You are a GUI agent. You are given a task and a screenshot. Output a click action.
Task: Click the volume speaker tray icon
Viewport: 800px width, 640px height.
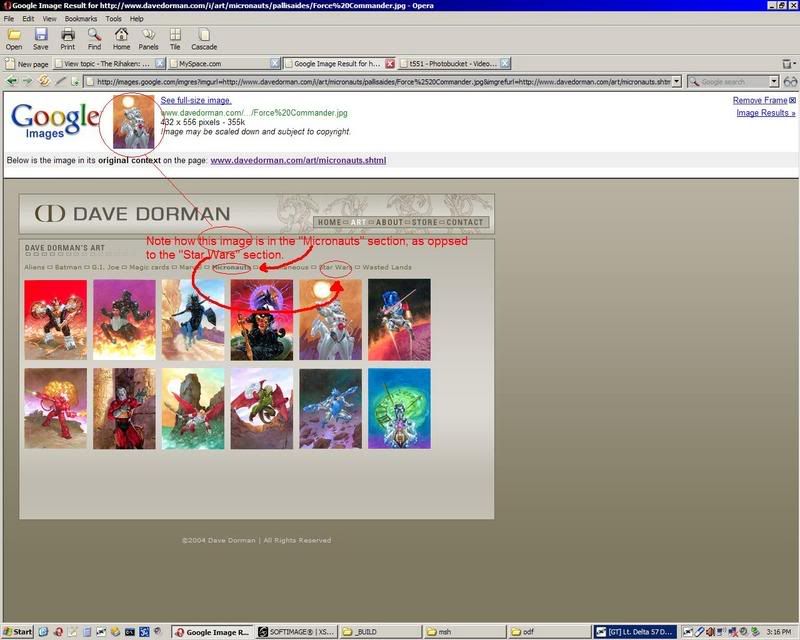pyautogui.click(x=710, y=632)
